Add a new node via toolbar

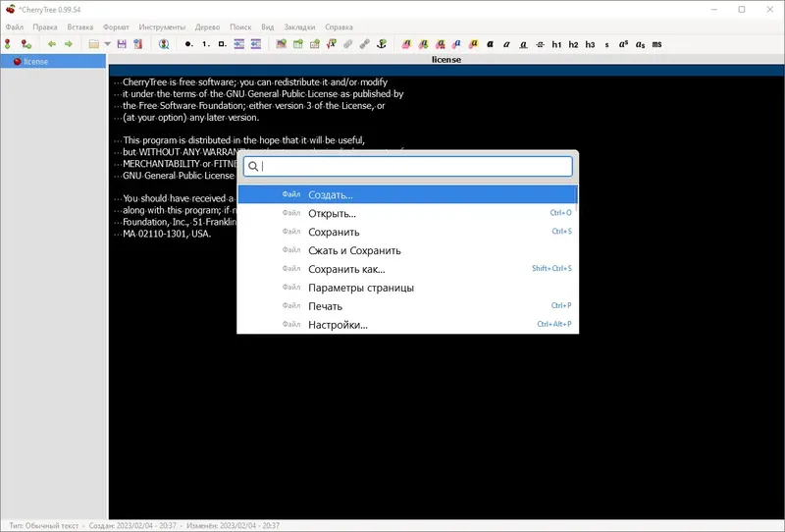pyautogui.click(x=8, y=44)
